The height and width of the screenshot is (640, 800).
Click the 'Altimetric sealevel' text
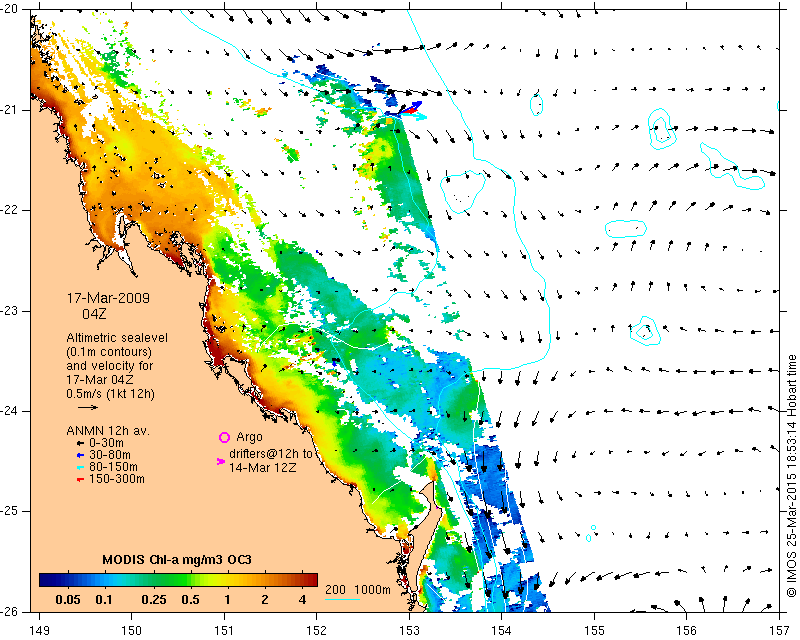(117, 338)
